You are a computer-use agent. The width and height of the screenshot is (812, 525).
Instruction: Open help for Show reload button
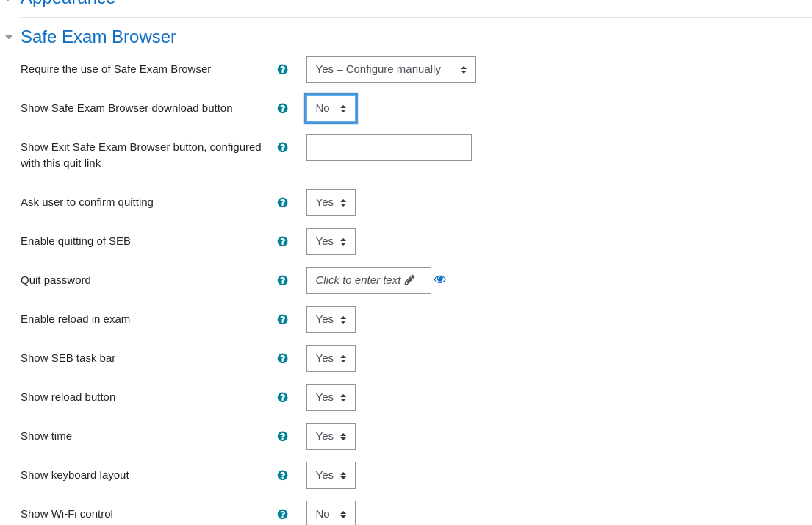tap(282, 398)
